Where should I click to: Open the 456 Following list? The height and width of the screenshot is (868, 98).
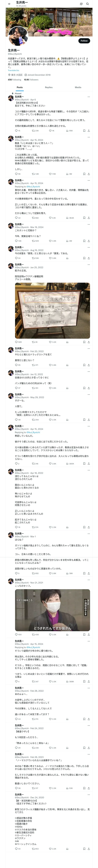[x=15, y=80]
